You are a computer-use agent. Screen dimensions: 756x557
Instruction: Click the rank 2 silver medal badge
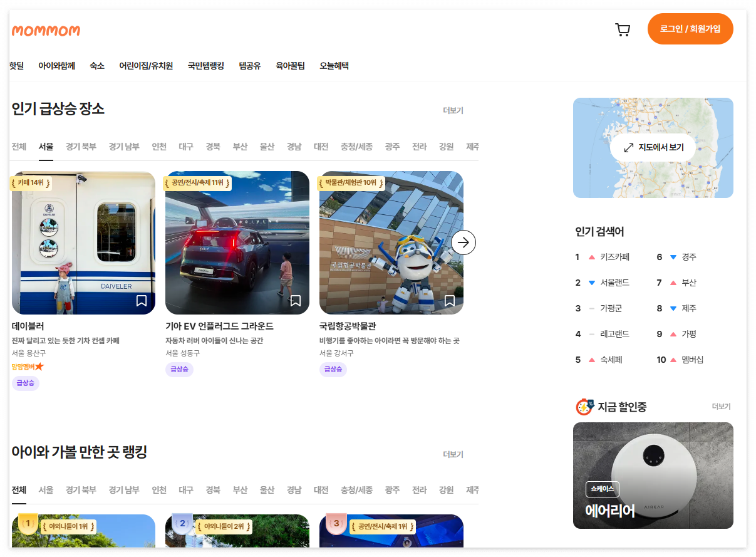[182, 523]
